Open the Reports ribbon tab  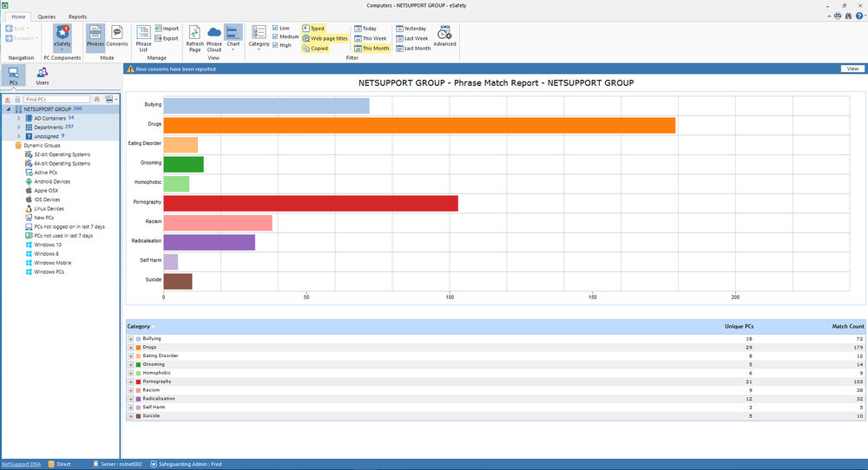tap(77, 16)
